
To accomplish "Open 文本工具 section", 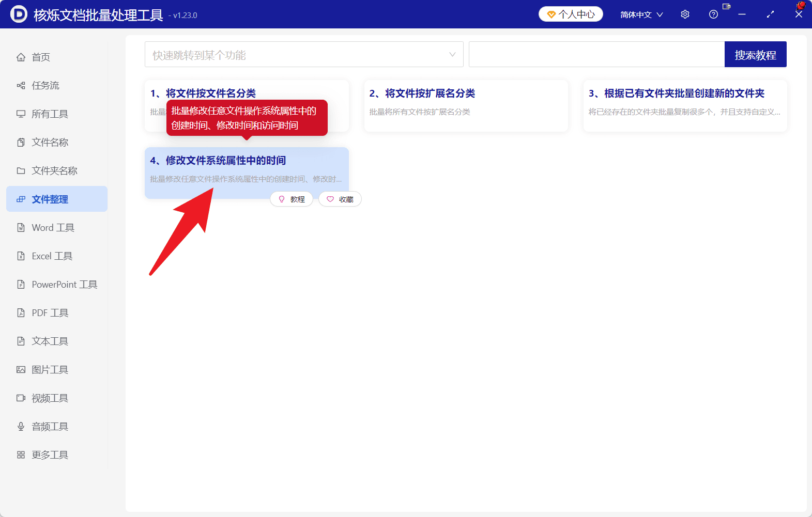I will tap(57, 341).
